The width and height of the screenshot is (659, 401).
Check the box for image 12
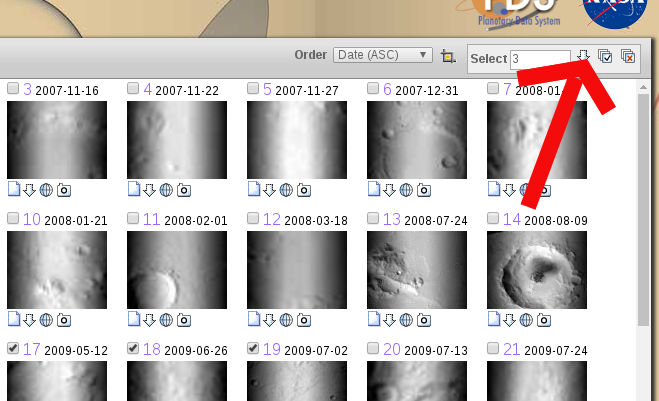point(253,218)
